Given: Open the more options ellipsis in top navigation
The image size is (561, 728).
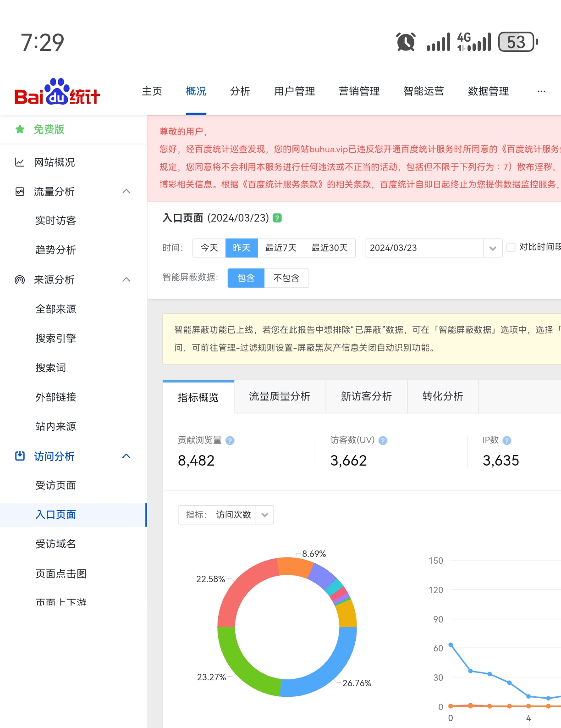Looking at the screenshot, I should pos(541,91).
